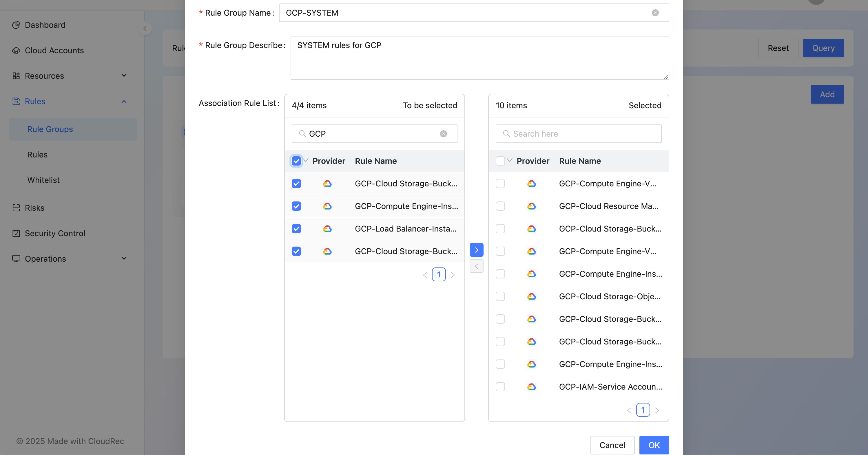Check the GCP-IAM-Service Accoun... rule
The height and width of the screenshot is (455, 868).
pos(500,387)
